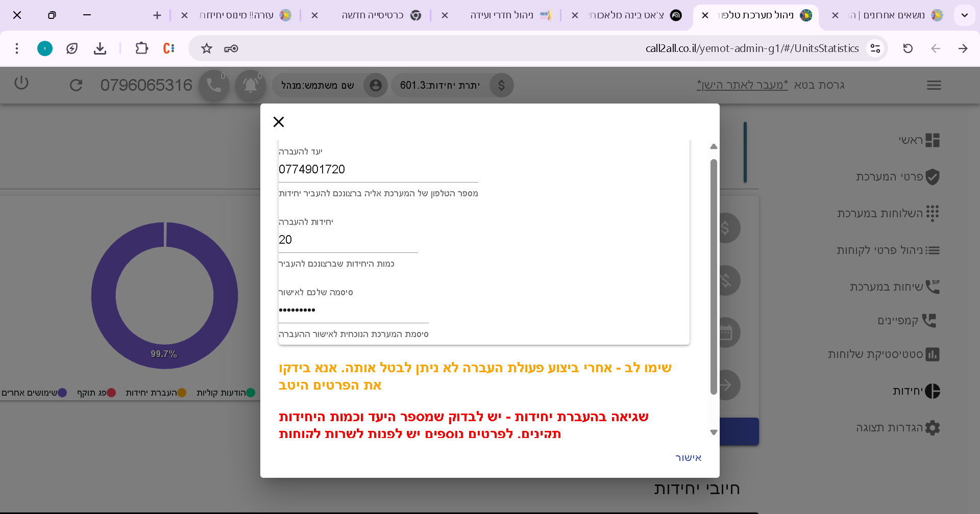Click the notifications bell showing 0 alerts
980x514 pixels.
[x=250, y=85]
